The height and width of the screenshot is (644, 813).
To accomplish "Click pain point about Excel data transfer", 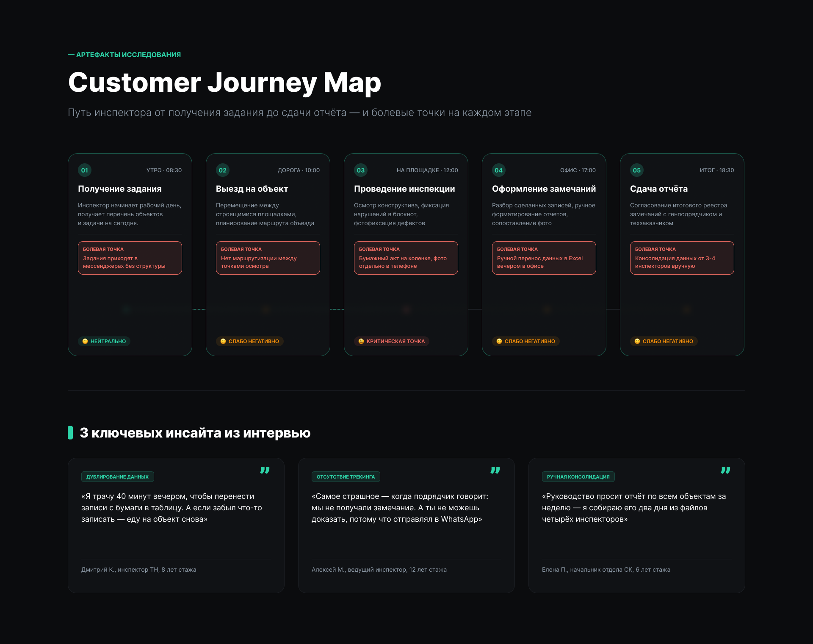I will [544, 258].
